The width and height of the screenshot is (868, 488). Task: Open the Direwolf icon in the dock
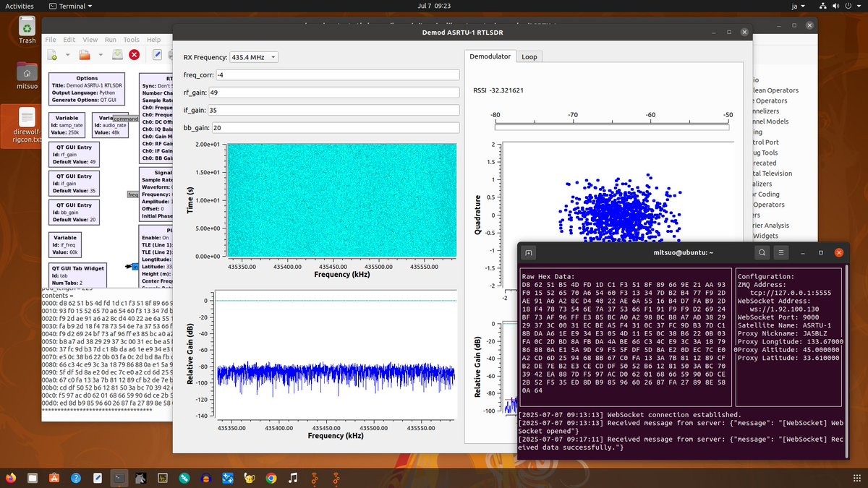142,478
